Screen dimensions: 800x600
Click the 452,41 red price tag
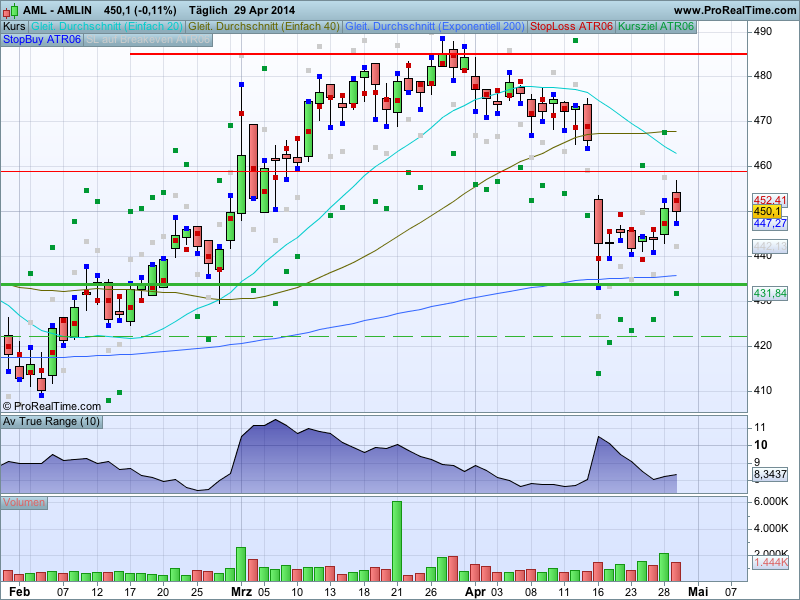coord(770,200)
